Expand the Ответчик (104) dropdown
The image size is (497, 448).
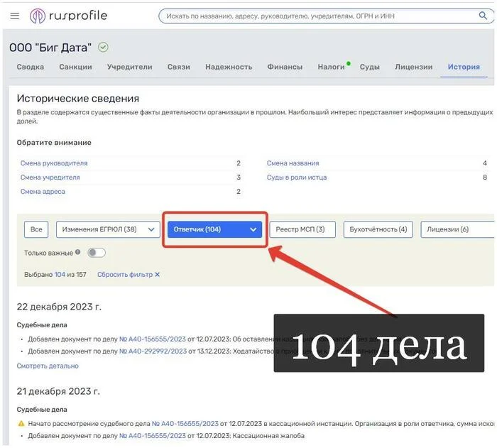[214, 229]
